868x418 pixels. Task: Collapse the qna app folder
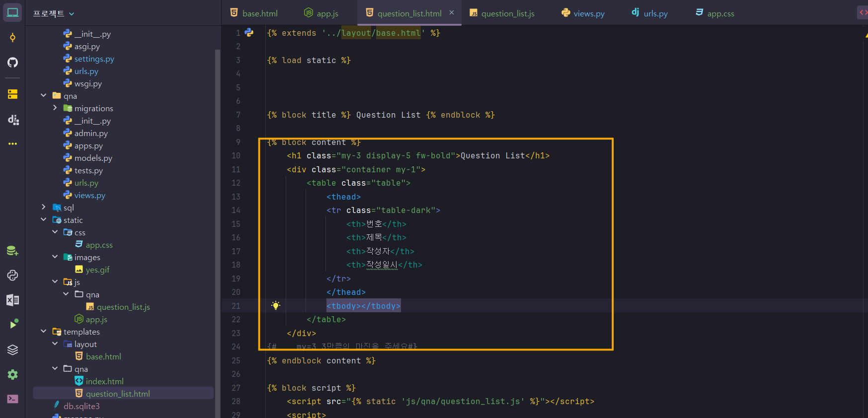(x=44, y=95)
